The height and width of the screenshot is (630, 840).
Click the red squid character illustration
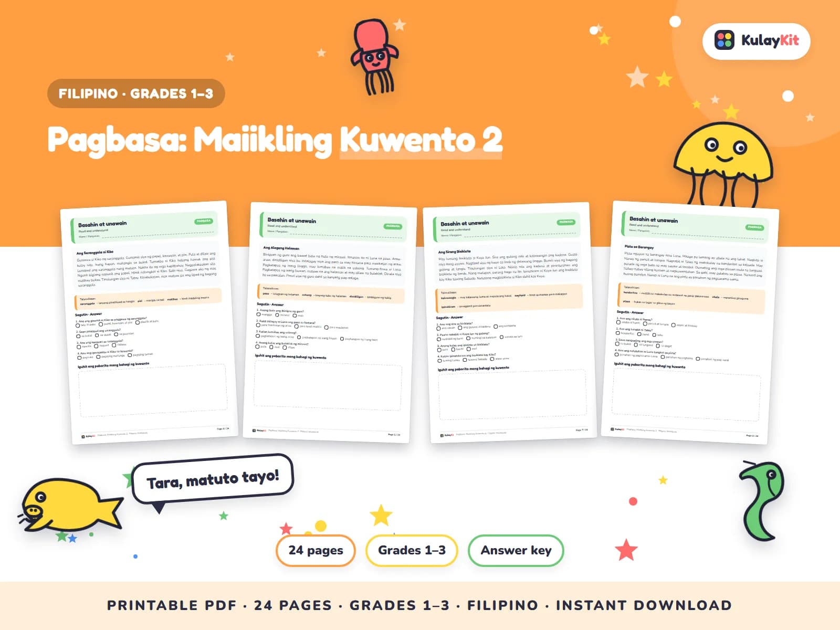pyautogui.click(x=374, y=57)
